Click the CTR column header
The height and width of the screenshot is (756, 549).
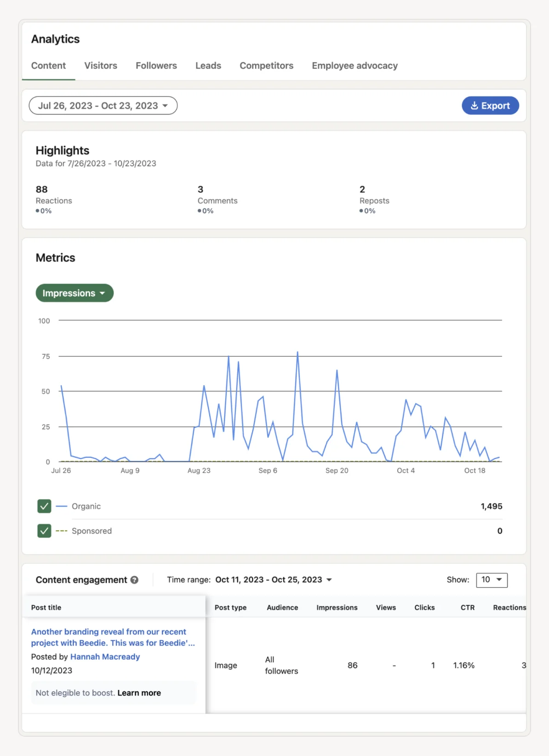tap(468, 608)
